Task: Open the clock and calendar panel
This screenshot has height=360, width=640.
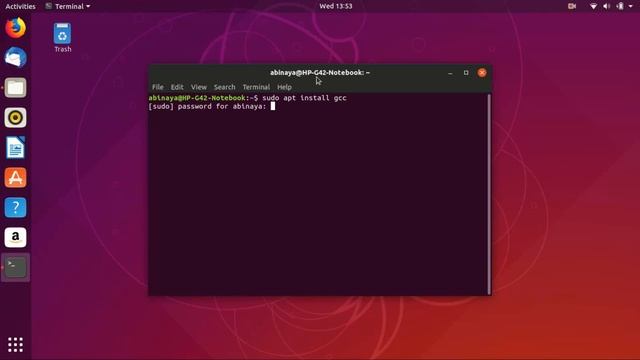Action: tap(336, 6)
